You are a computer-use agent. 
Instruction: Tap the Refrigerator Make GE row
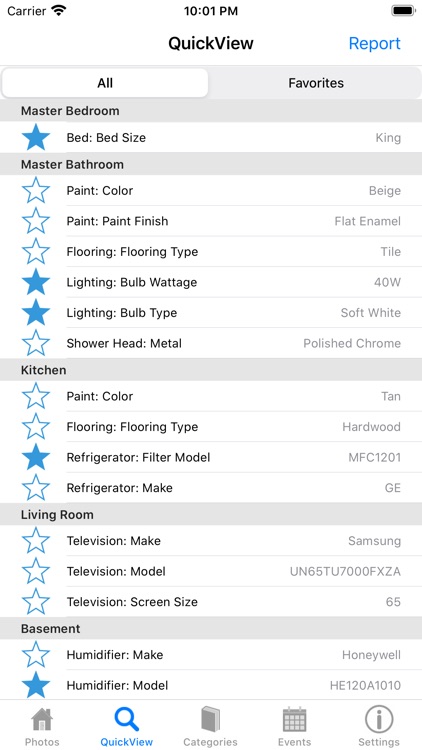[x=211, y=488]
